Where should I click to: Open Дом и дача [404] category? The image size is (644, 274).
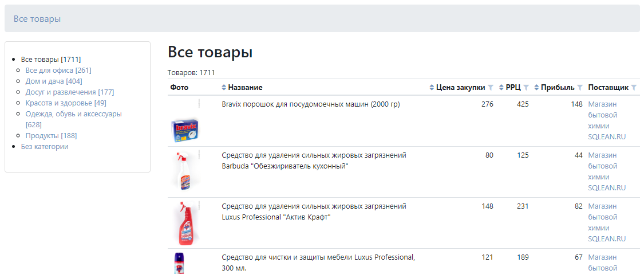click(x=54, y=81)
